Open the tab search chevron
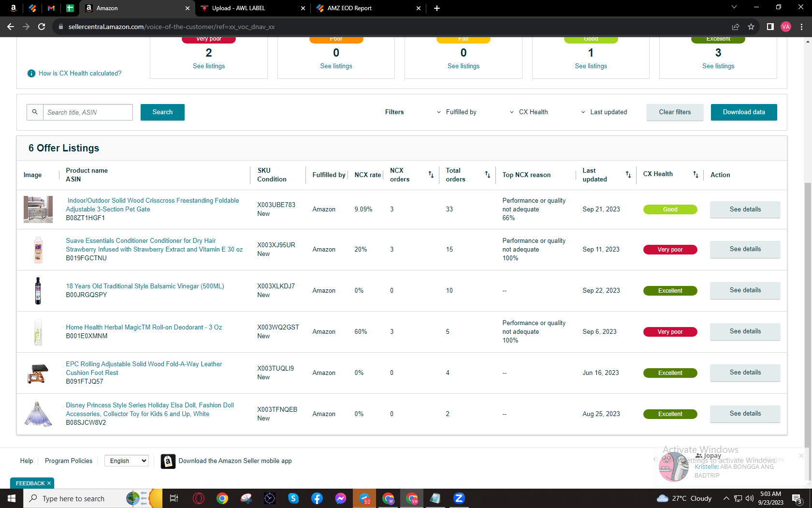Screen dimensions: 812x508 pos(734,7)
